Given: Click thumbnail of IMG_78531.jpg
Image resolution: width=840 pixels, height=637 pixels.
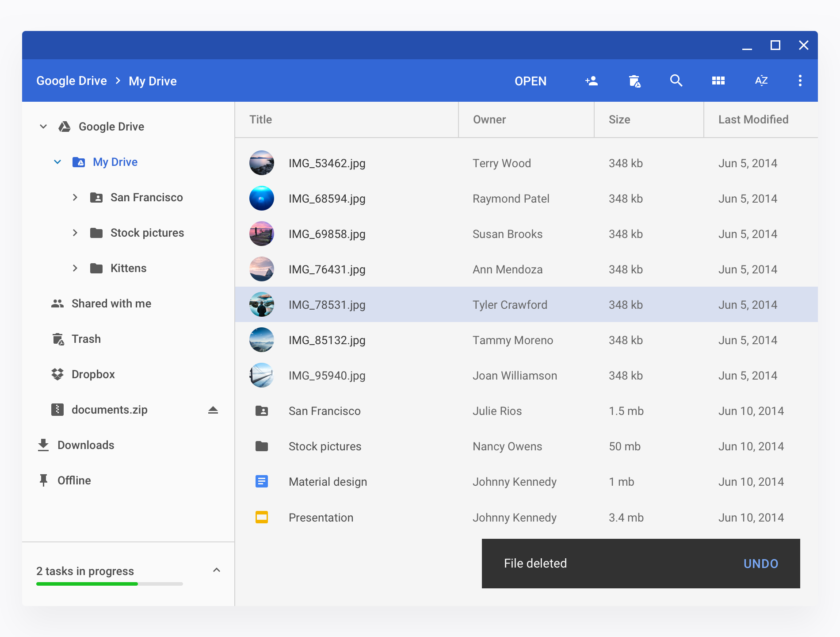Looking at the screenshot, I should [x=262, y=304].
